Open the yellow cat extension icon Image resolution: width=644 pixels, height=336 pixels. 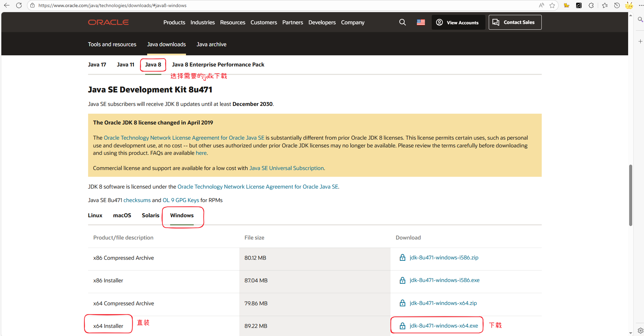567,5
